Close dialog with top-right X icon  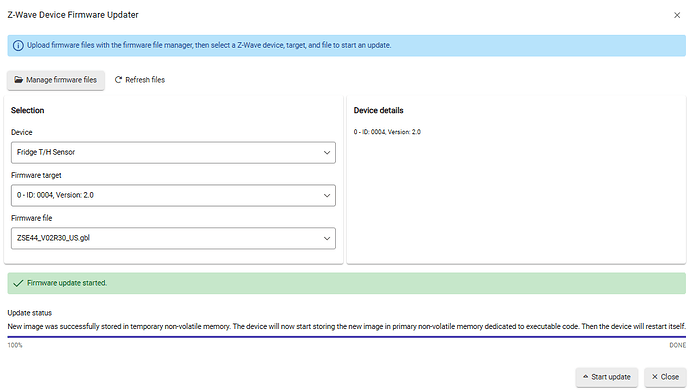pos(677,15)
